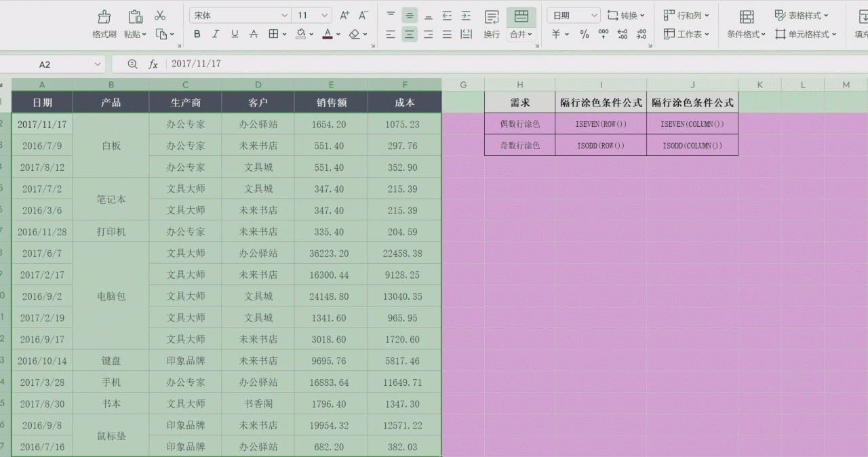Screen dimensions: 868x457
Task: Select cell containing ISEVEN(ROW())
Action: click(x=601, y=124)
